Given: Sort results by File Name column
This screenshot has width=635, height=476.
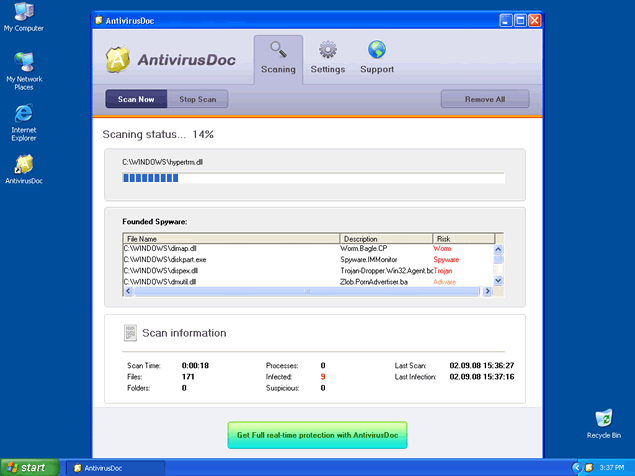Looking at the screenshot, I should [x=230, y=239].
